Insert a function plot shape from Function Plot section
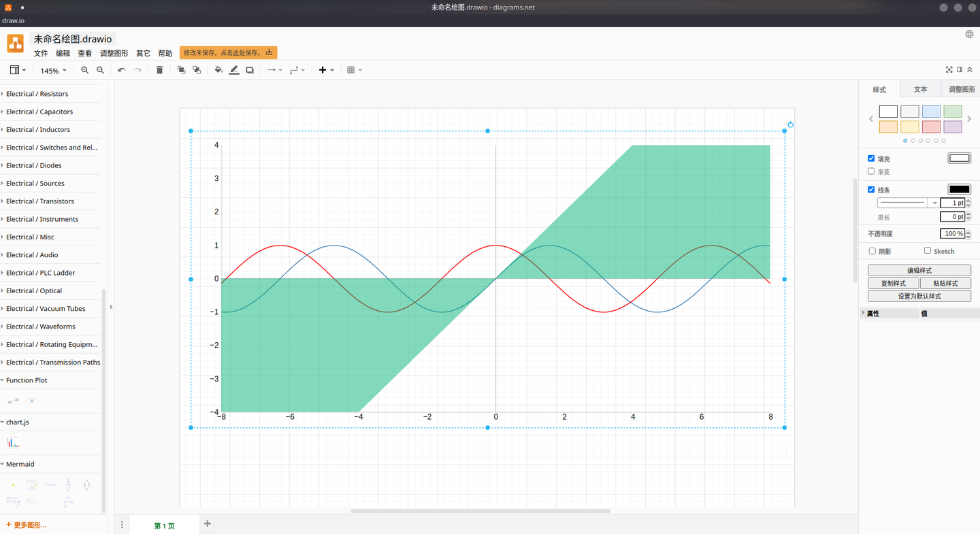The width and height of the screenshot is (980, 534). point(12,401)
